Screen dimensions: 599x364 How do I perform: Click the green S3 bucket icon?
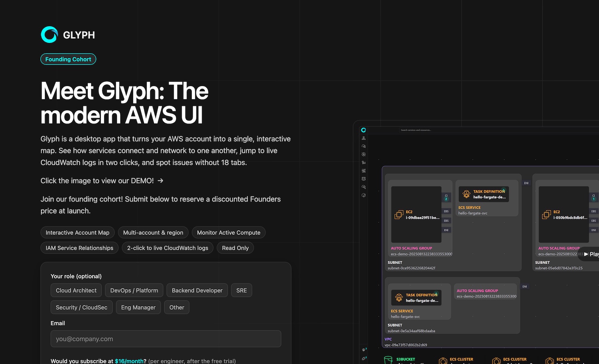[x=388, y=360]
